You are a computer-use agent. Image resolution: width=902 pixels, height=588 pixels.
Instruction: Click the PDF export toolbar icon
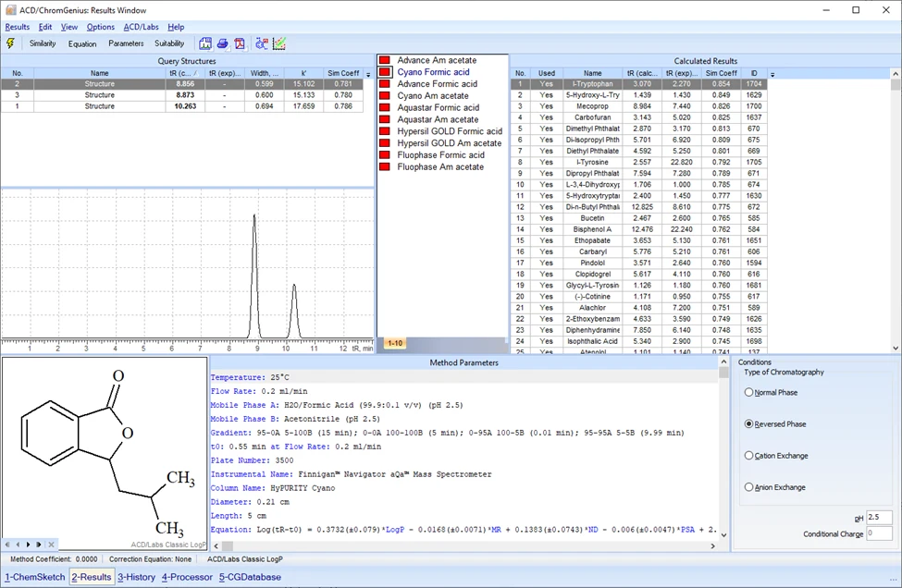(x=240, y=43)
